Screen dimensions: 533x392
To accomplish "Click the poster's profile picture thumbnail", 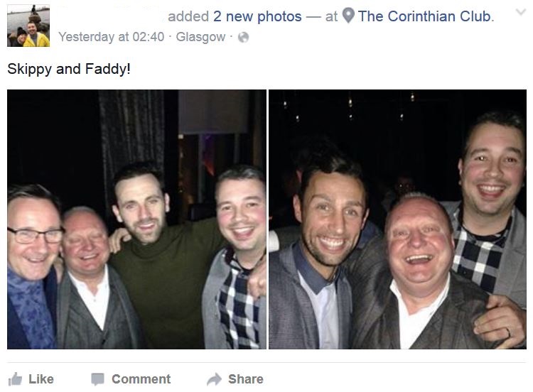I will (28, 26).
